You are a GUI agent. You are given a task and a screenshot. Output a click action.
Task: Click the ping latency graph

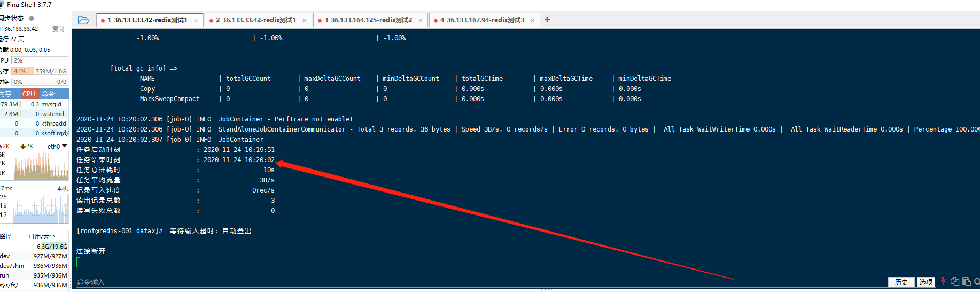point(40,208)
